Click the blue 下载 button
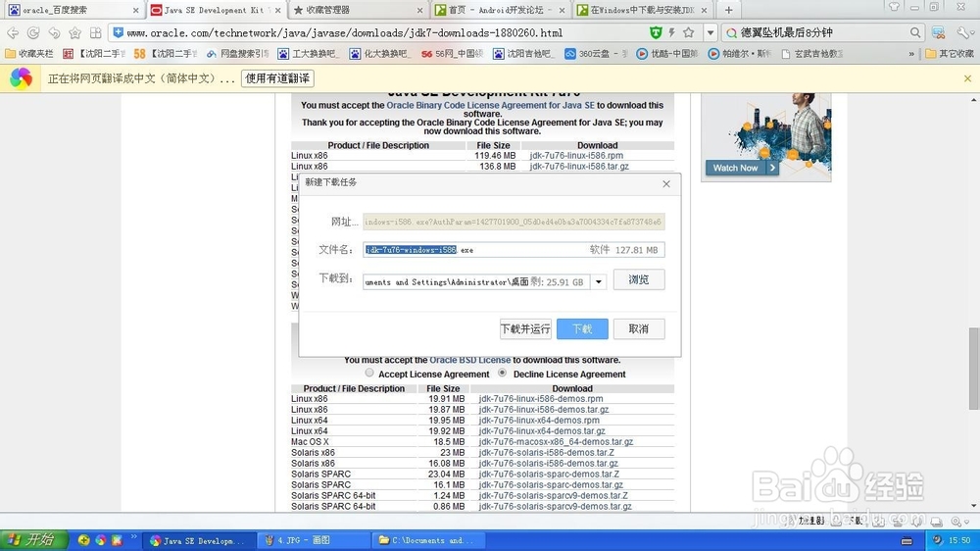 coord(582,329)
